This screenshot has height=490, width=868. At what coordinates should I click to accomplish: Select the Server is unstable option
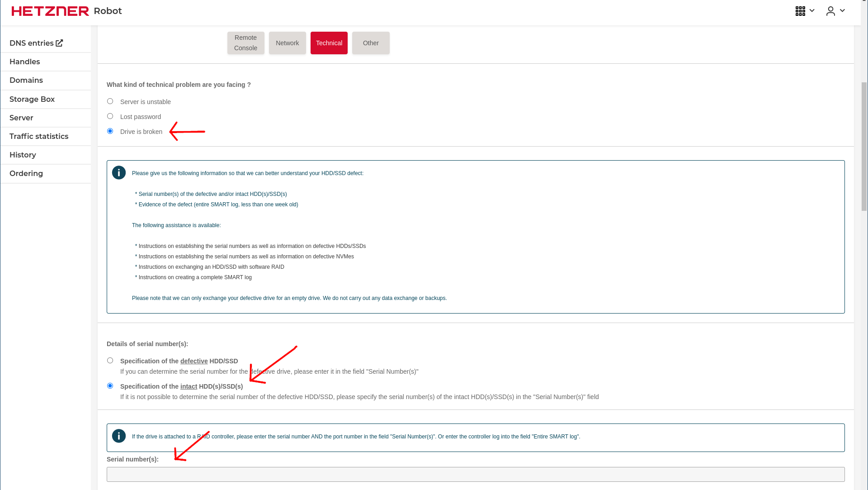pos(110,101)
